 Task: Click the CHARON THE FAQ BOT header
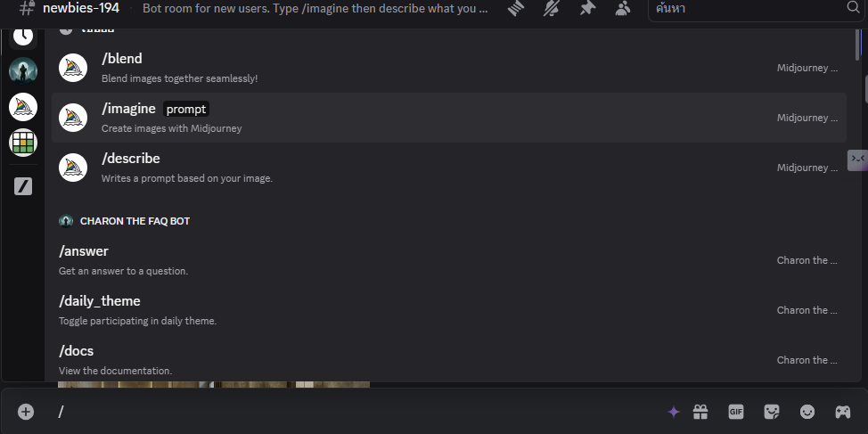pos(135,221)
